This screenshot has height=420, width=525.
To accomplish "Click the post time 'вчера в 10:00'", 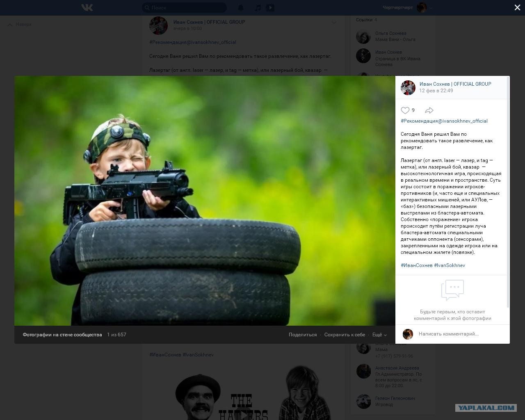I will (x=187, y=29).
